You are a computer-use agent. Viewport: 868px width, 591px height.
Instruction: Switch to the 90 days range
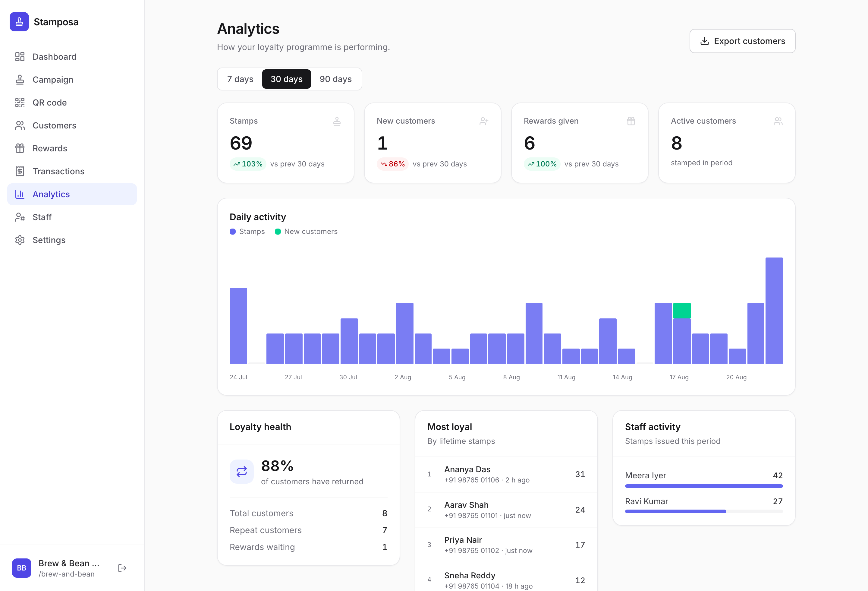[x=335, y=79]
